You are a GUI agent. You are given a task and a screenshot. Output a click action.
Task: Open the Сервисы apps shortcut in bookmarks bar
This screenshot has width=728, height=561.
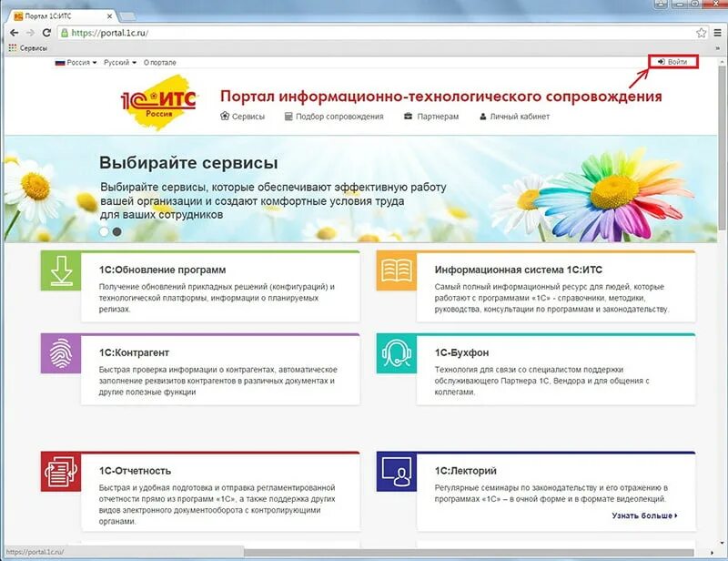coord(28,48)
